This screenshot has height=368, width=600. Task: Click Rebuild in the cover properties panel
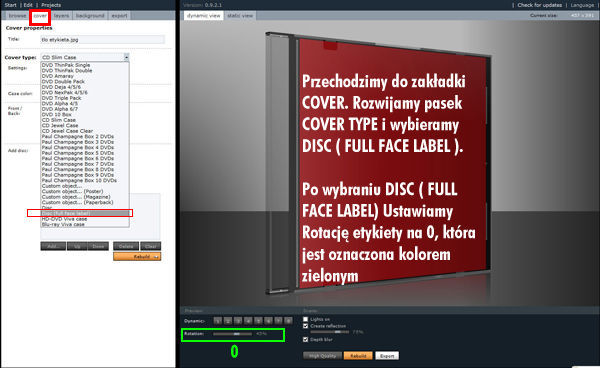point(137,256)
